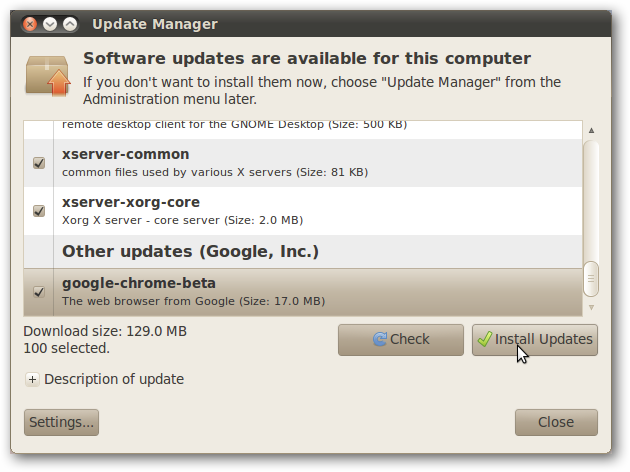Minimize the Update Manager window
This screenshot has width=630, height=472.
50,24
